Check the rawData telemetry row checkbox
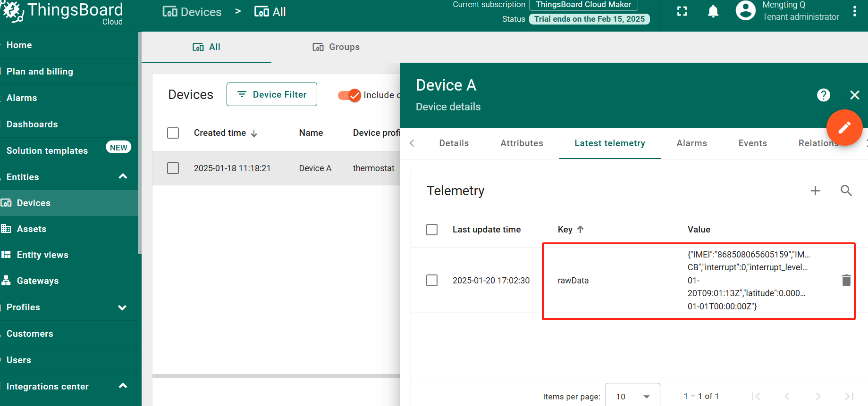Image resolution: width=868 pixels, height=406 pixels. (432, 281)
